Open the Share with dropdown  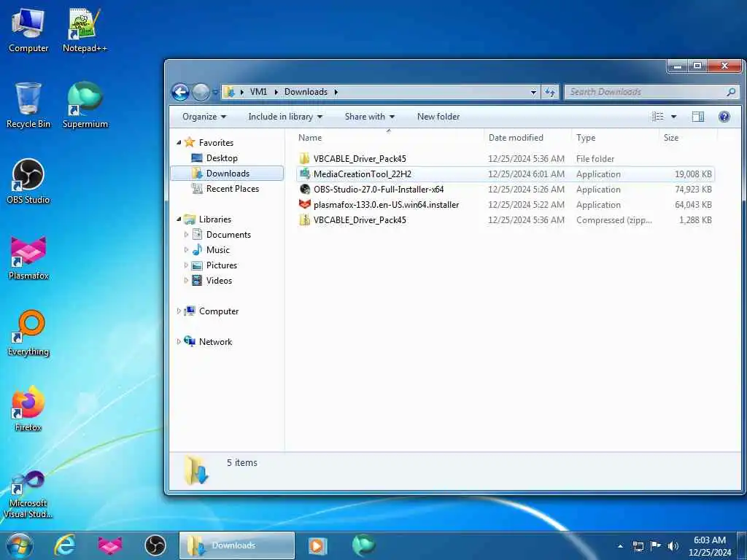(x=369, y=117)
